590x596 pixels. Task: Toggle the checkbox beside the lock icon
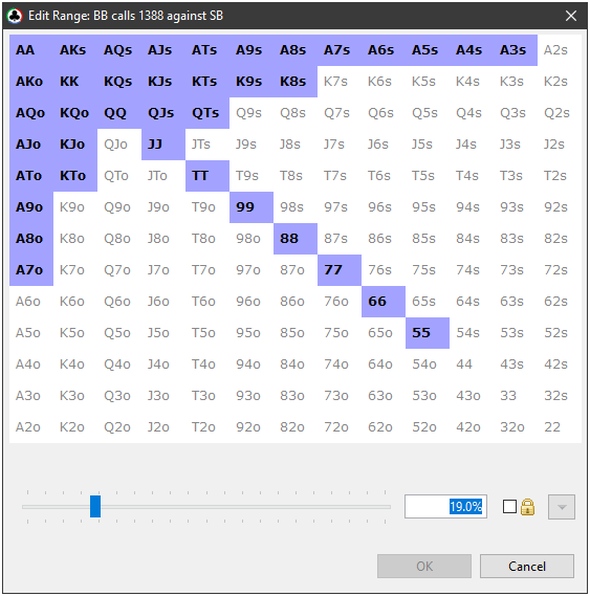[509, 507]
